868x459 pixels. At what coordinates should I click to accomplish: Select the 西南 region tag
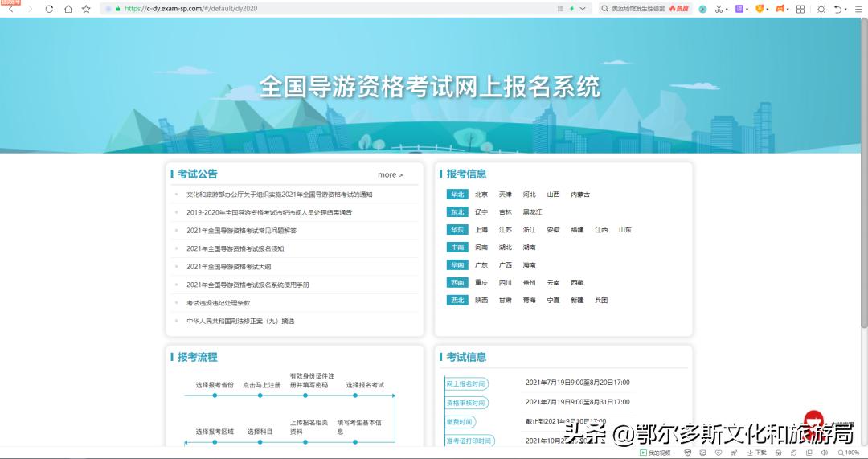pyautogui.click(x=457, y=283)
